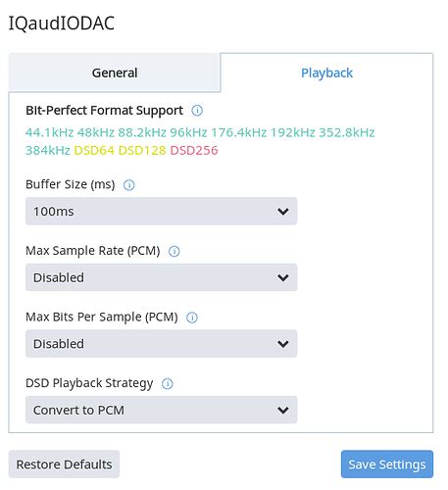Click the 44.1kHz format label
The width and height of the screenshot is (448, 490).
[x=49, y=132]
